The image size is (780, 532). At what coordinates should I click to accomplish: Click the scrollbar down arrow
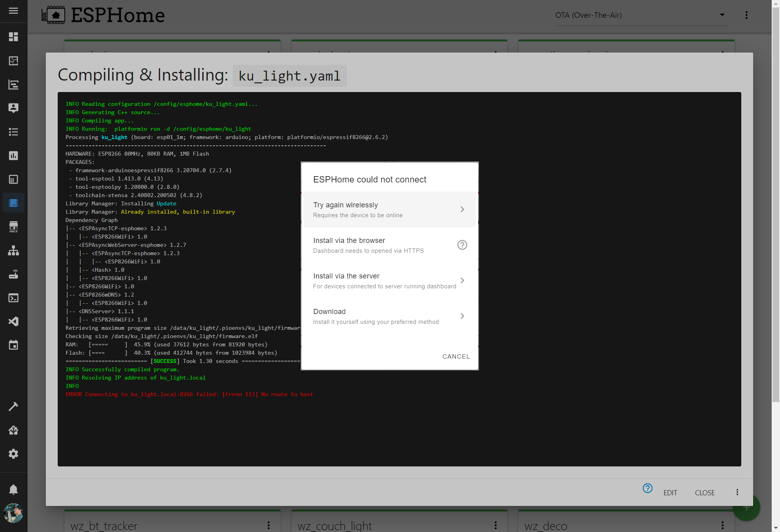[x=776, y=528]
